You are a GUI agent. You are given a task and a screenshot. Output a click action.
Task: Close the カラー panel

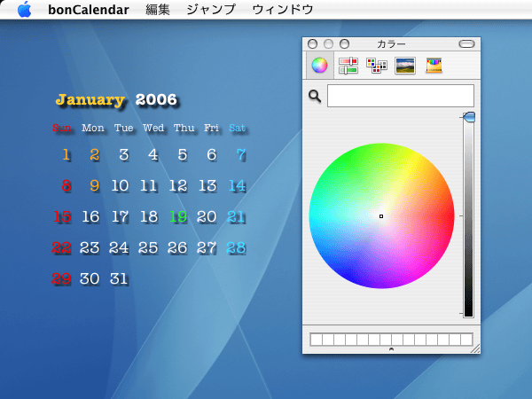(x=312, y=44)
